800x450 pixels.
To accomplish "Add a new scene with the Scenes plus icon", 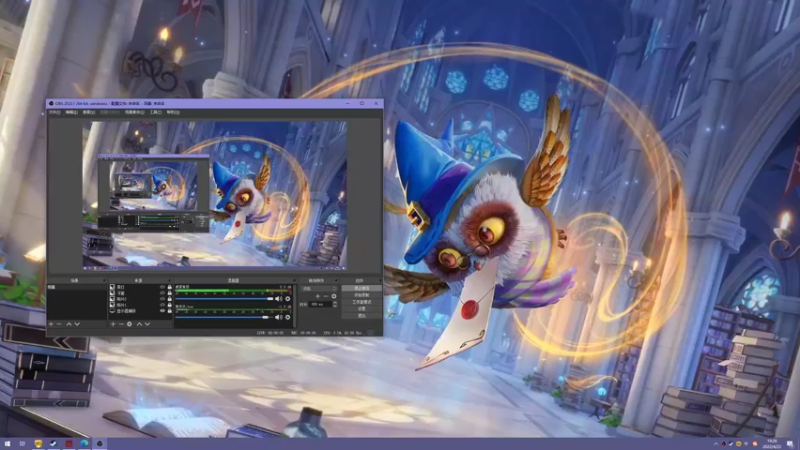I will point(51,324).
